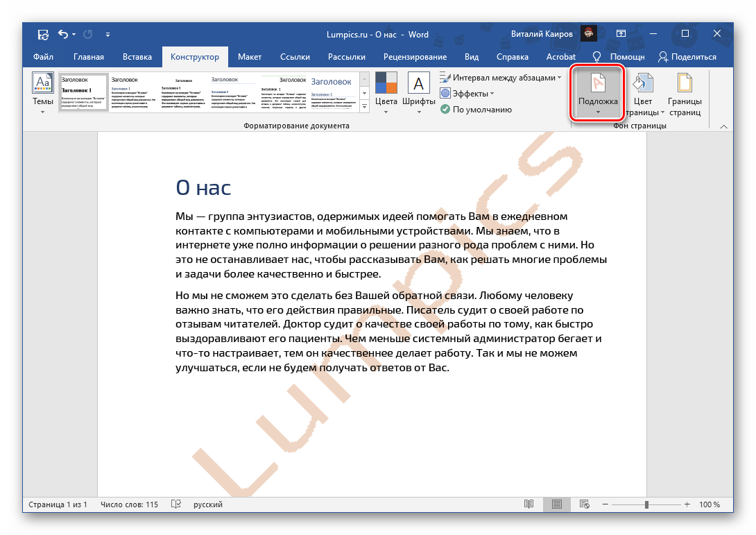Screen dimensions: 756x535
Task: Open the Цвета color palette icon
Action: coord(386,93)
